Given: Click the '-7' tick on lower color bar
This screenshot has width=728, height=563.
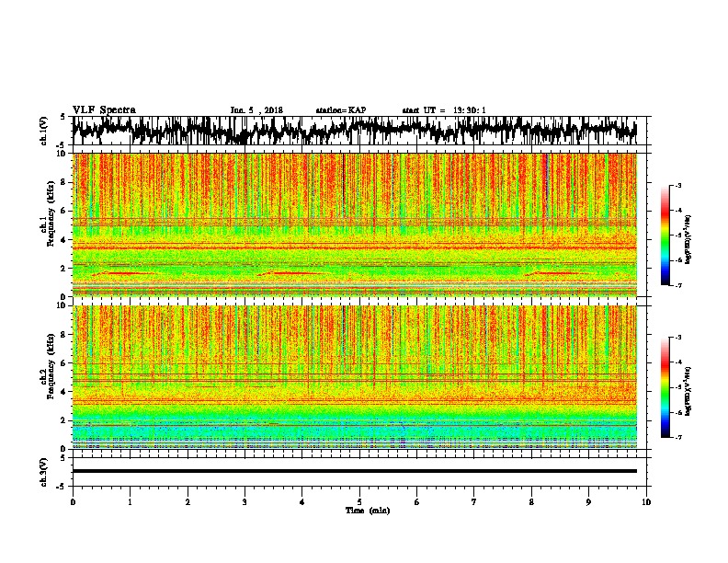Looking at the screenshot, I should point(677,437).
